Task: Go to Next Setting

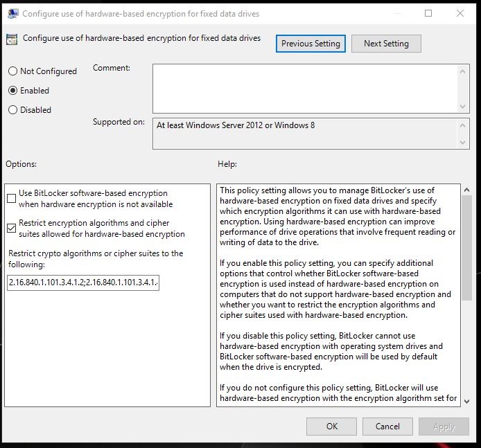Action: pyautogui.click(x=386, y=44)
